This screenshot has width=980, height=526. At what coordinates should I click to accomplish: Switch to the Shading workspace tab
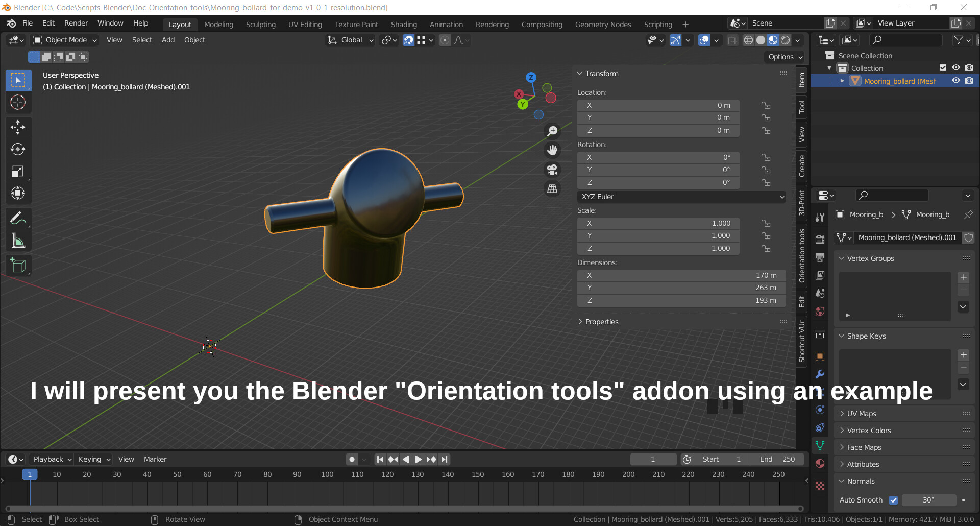404,25
